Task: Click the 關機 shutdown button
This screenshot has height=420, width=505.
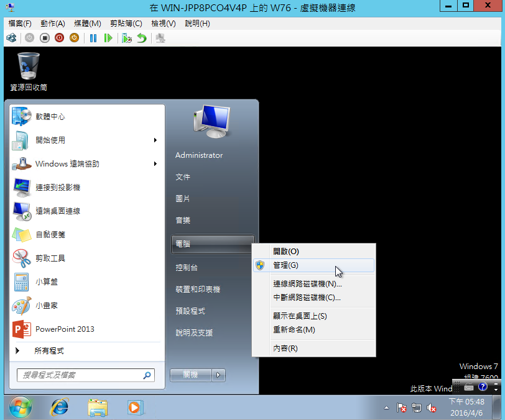Action: (x=191, y=375)
